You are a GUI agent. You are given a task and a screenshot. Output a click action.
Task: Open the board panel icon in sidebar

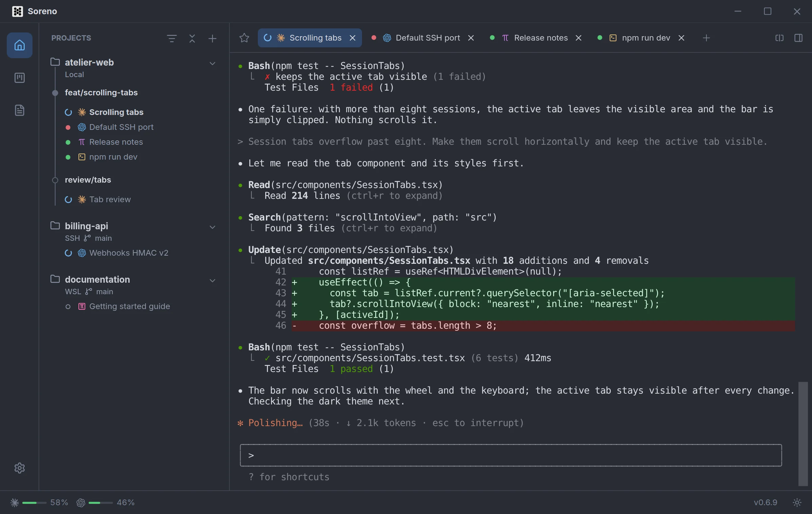[x=20, y=78]
